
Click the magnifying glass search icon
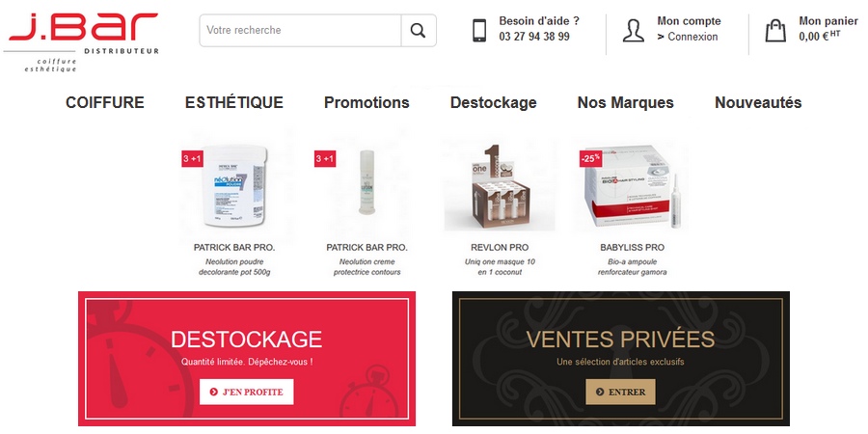point(418,31)
